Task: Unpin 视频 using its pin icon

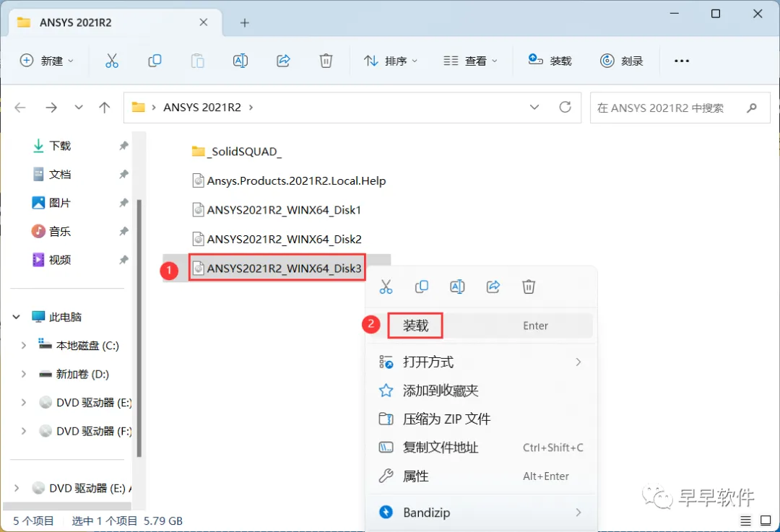Action: click(123, 260)
